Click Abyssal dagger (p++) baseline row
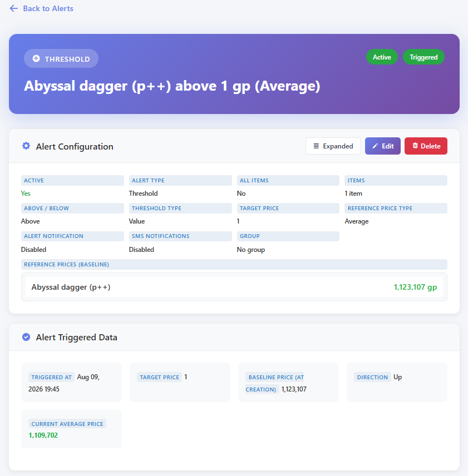468x476 pixels. click(234, 287)
